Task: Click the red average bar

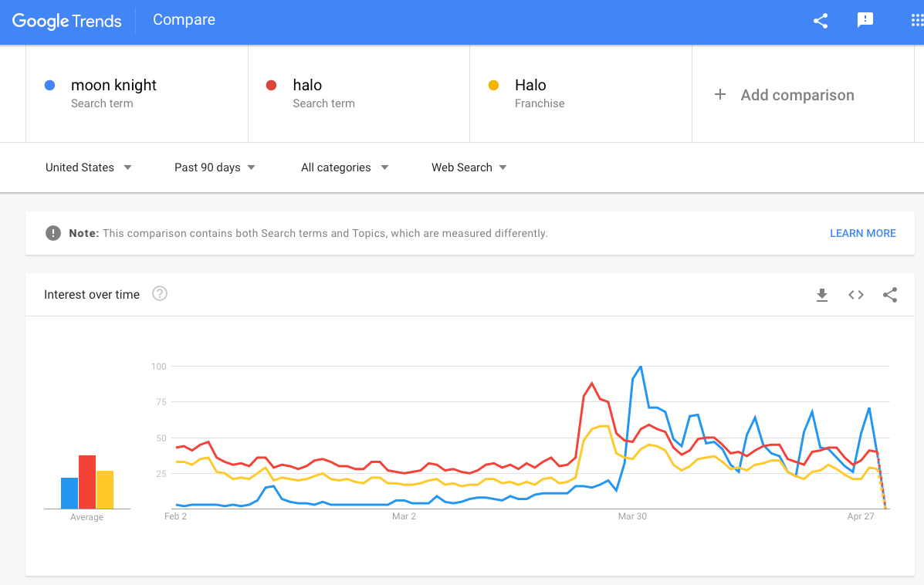Action: click(87, 482)
